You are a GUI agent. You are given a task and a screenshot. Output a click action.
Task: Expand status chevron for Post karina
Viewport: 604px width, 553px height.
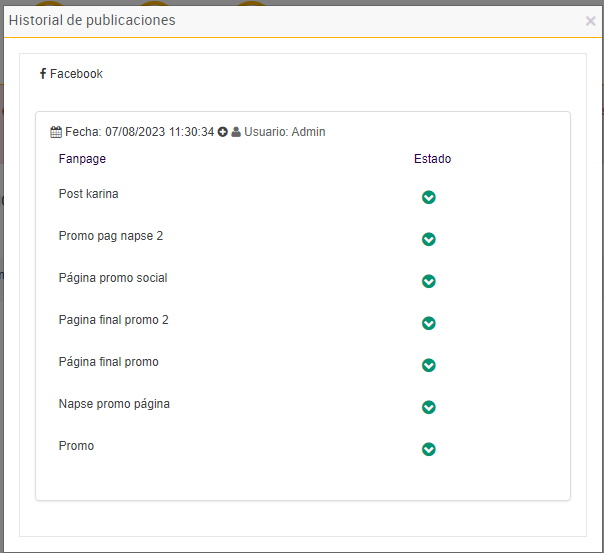click(x=429, y=197)
